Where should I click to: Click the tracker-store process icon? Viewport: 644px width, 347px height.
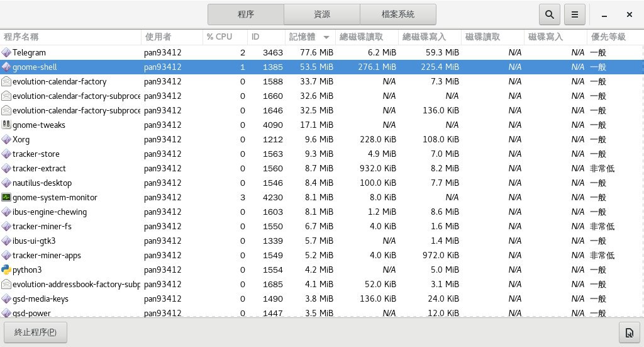pyautogui.click(x=6, y=154)
